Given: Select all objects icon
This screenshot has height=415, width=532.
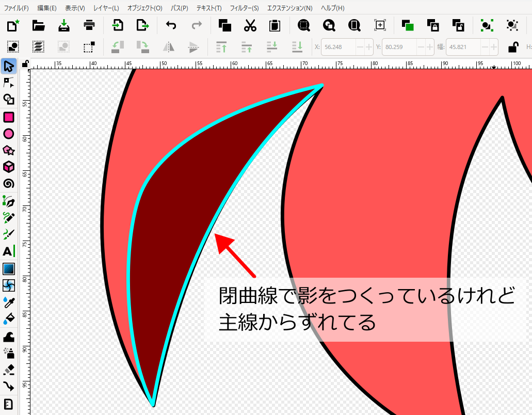Looking at the screenshot, I should [13, 47].
